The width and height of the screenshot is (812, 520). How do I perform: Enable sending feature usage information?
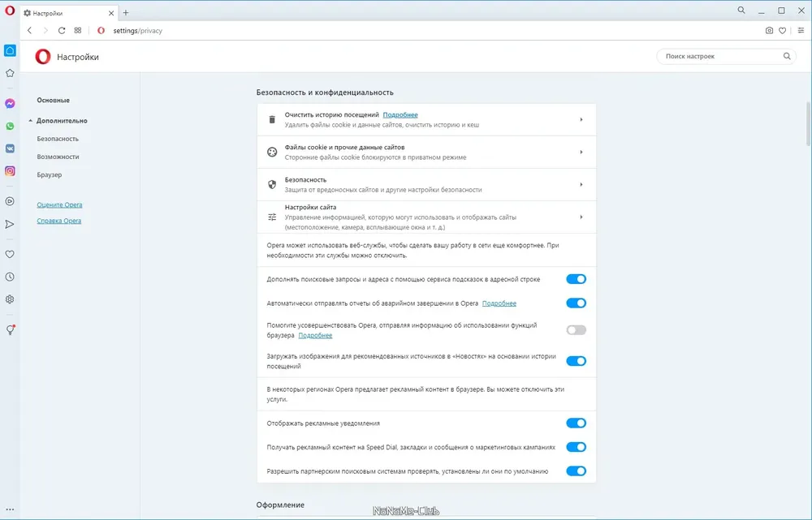[576, 330]
